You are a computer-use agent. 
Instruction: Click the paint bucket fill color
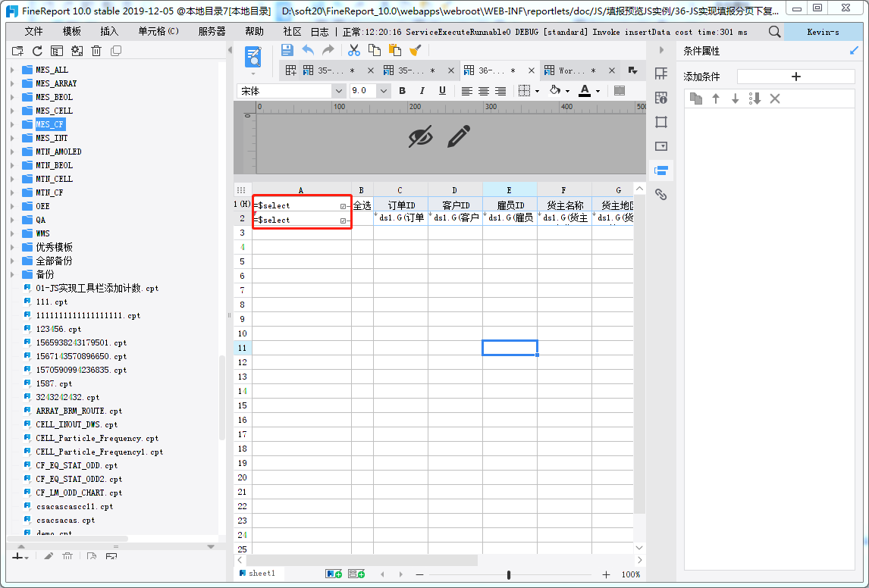coord(555,90)
